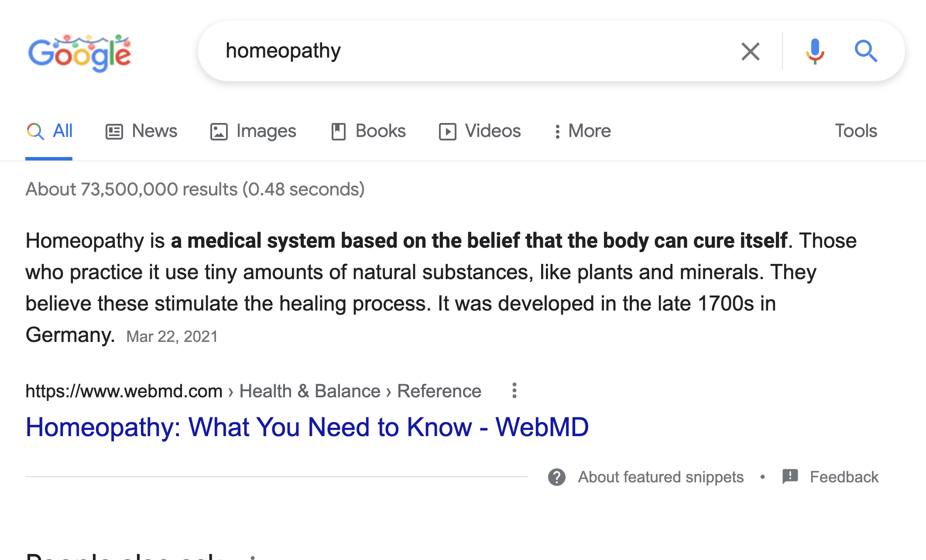Open the News results tab
926x560 pixels.
141,131
